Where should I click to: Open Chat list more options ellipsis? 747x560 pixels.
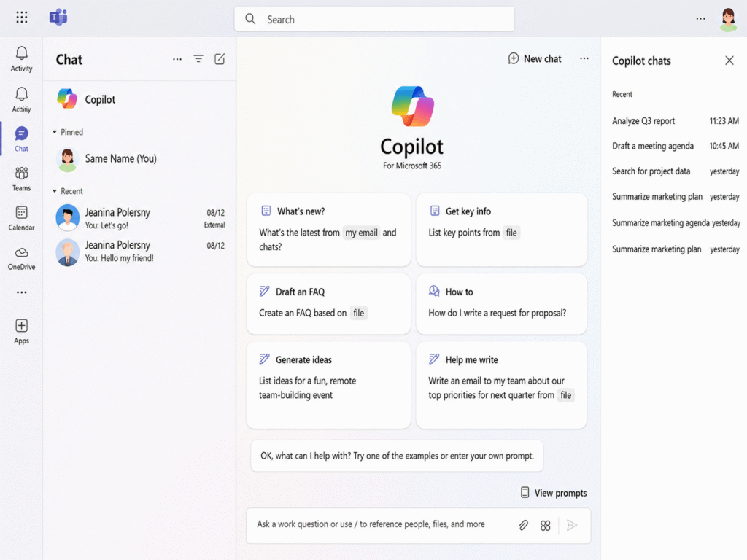click(x=177, y=60)
